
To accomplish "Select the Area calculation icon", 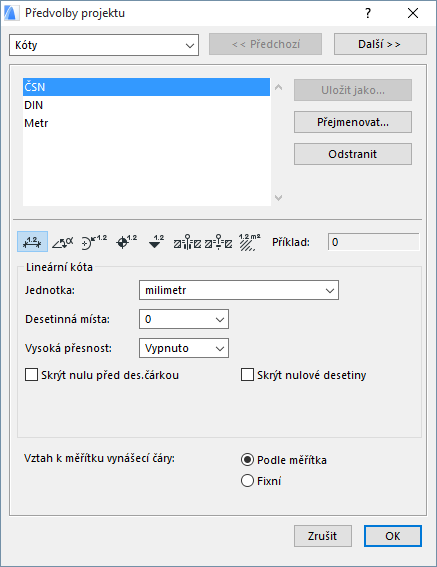I will (x=249, y=242).
